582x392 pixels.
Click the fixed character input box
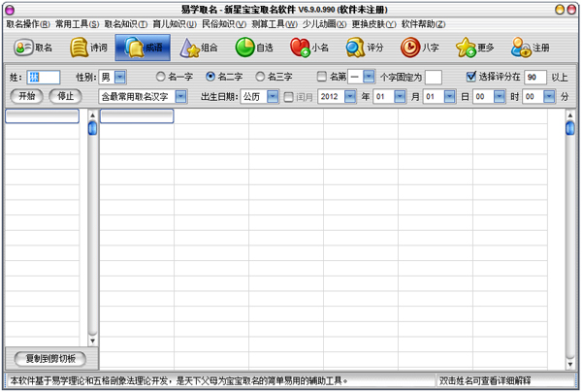[x=434, y=78]
